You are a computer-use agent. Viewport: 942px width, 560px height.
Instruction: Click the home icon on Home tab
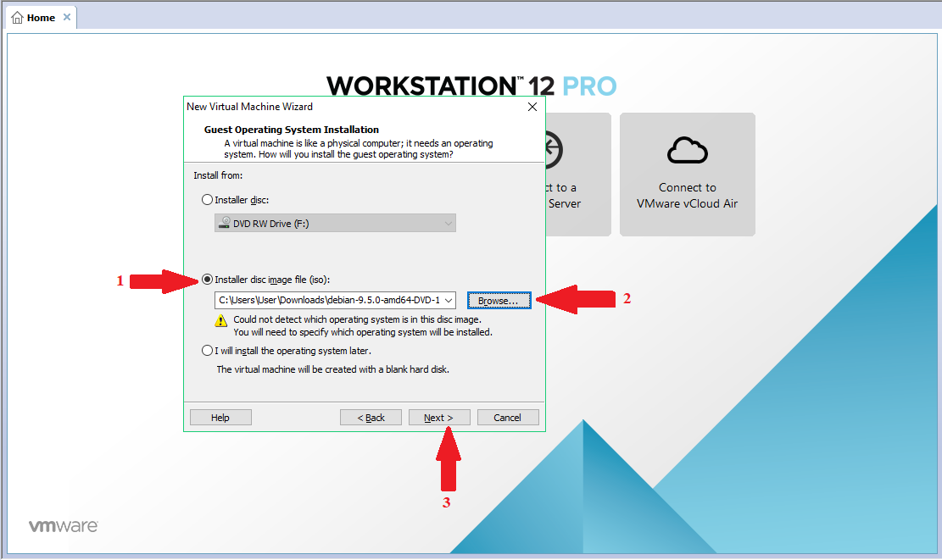[18, 18]
